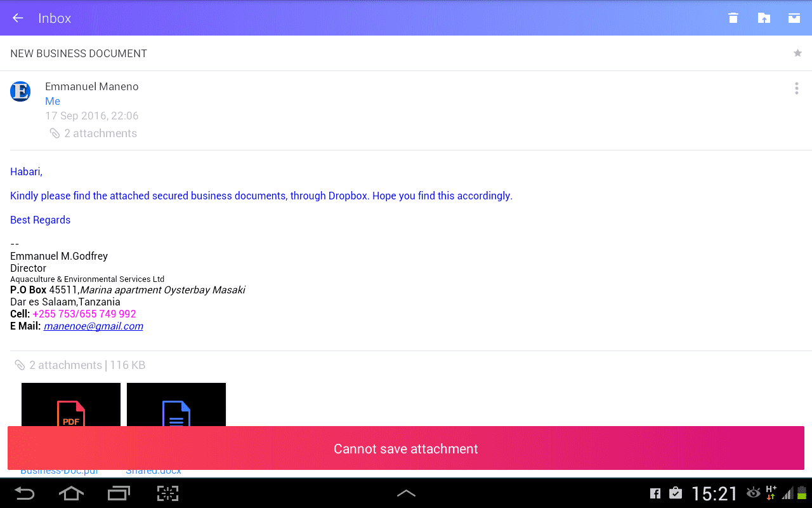Tap the Inbox title in header

[55, 18]
